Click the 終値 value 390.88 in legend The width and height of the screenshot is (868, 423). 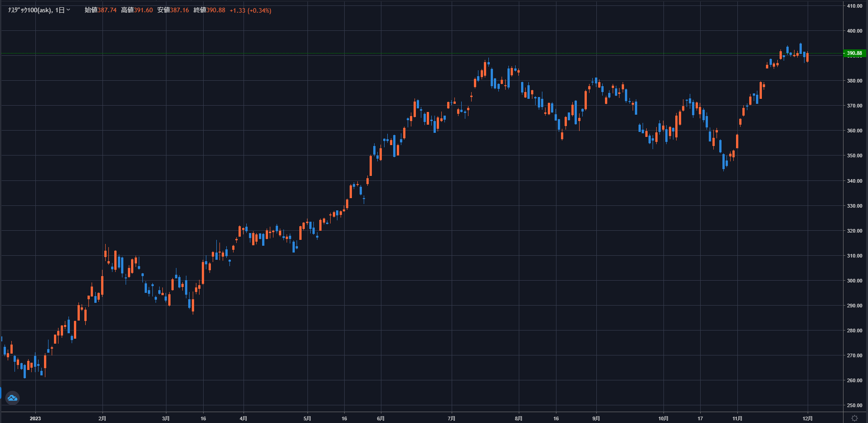pos(216,10)
